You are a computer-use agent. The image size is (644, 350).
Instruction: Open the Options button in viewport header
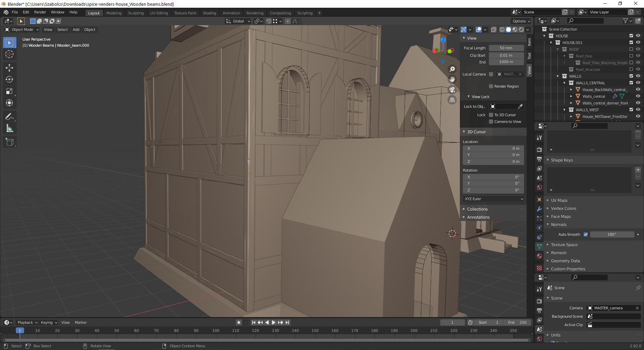(x=521, y=21)
